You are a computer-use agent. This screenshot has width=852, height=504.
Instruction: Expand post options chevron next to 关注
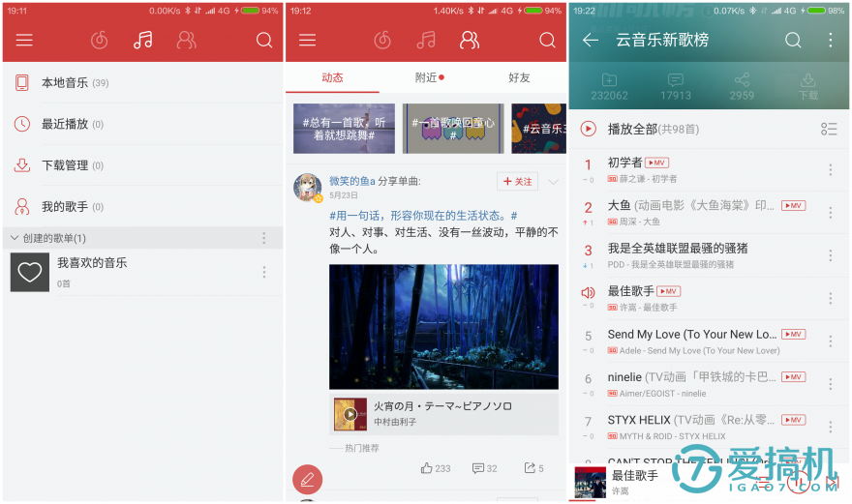(x=553, y=182)
